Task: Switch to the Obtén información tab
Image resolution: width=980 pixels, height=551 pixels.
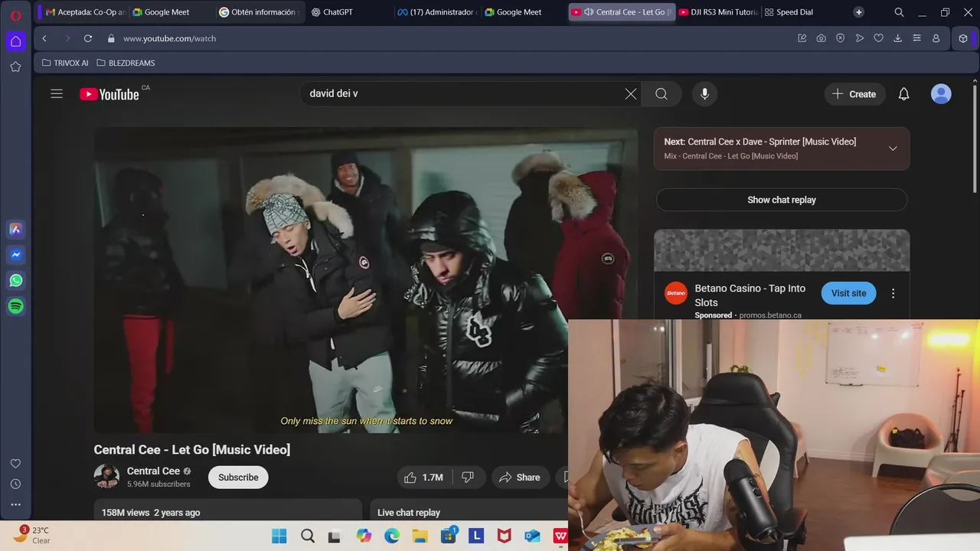Action: (260, 12)
